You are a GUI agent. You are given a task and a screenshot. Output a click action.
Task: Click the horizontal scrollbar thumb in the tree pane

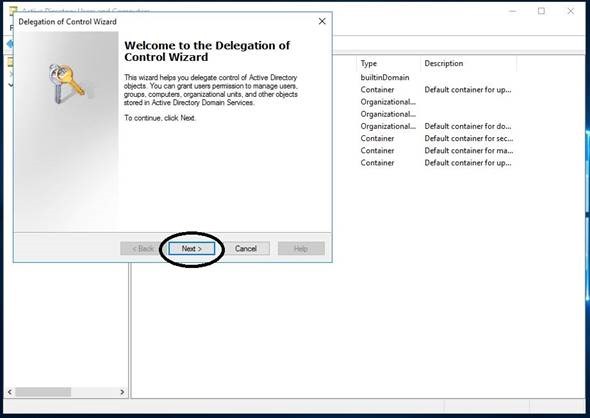pyautogui.click(x=43, y=392)
